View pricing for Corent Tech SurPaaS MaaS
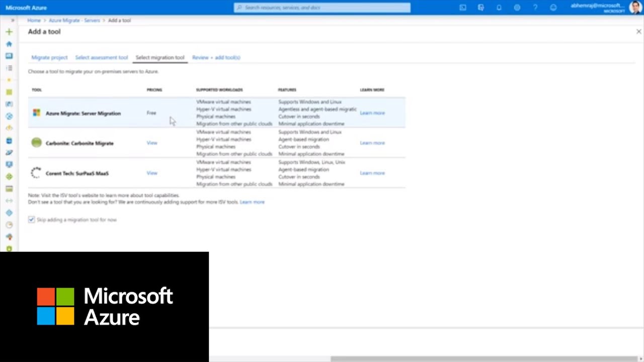Screen dimensions: 644x362 click(152, 173)
